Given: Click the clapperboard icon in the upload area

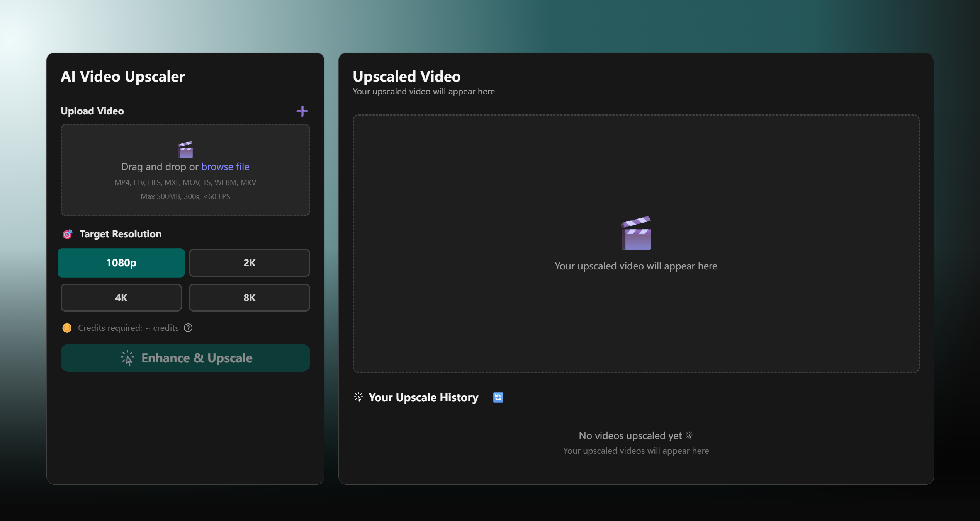Looking at the screenshot, I should click(185, 150).
